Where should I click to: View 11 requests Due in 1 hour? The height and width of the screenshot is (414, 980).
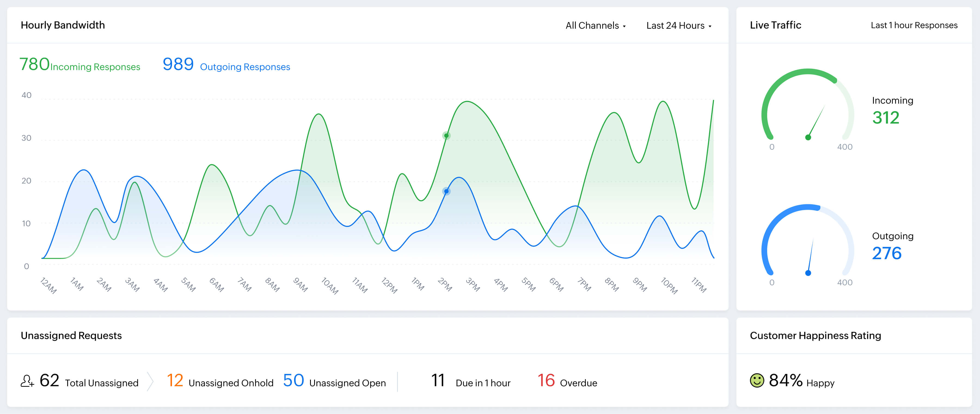471,381
